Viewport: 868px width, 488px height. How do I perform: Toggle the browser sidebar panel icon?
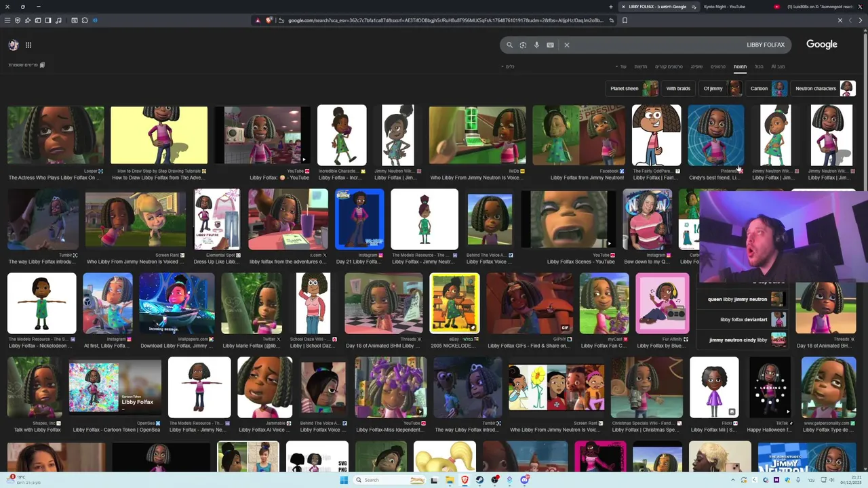coord(48,20)
